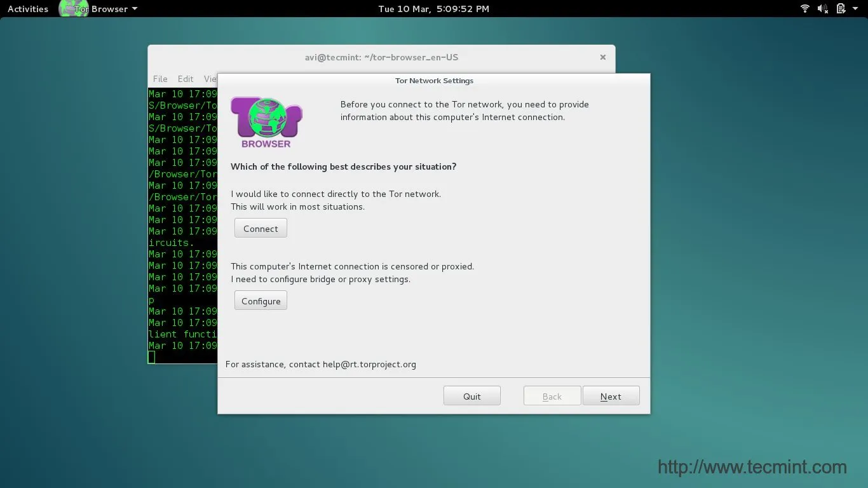Click the muted volume speaker icon
868x488 pixels.
click(822, 9)
